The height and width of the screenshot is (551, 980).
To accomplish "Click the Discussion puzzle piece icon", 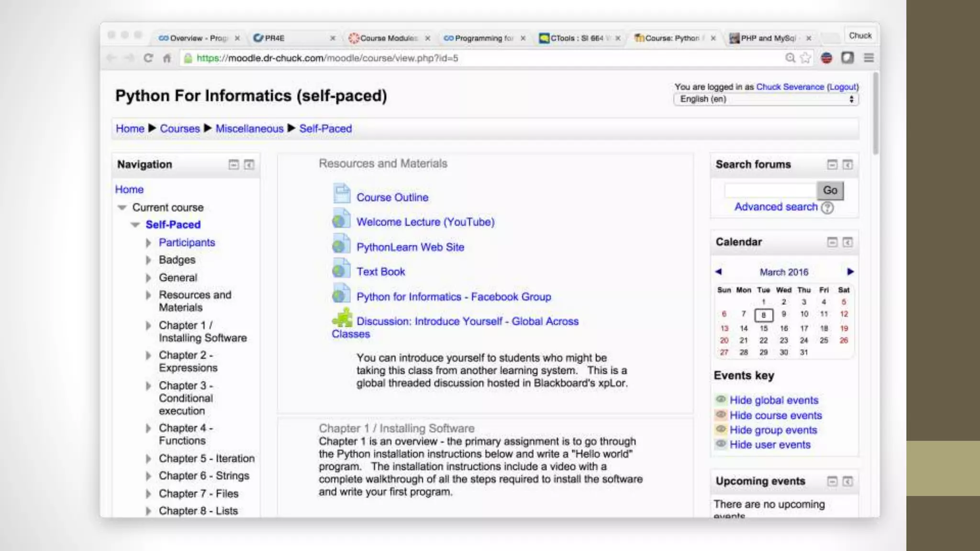I will pos(342,318).
